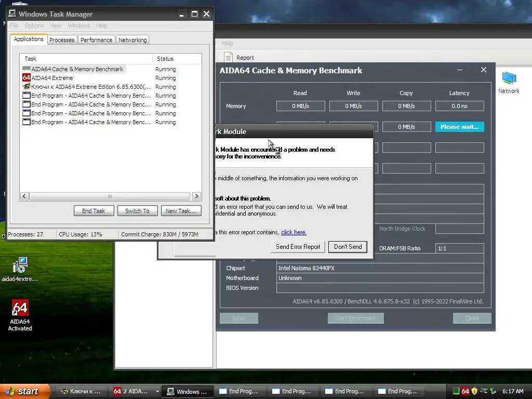532x399 pixels.
Task: Click the last End Prog taskbar button
Action: pos(399,391)
